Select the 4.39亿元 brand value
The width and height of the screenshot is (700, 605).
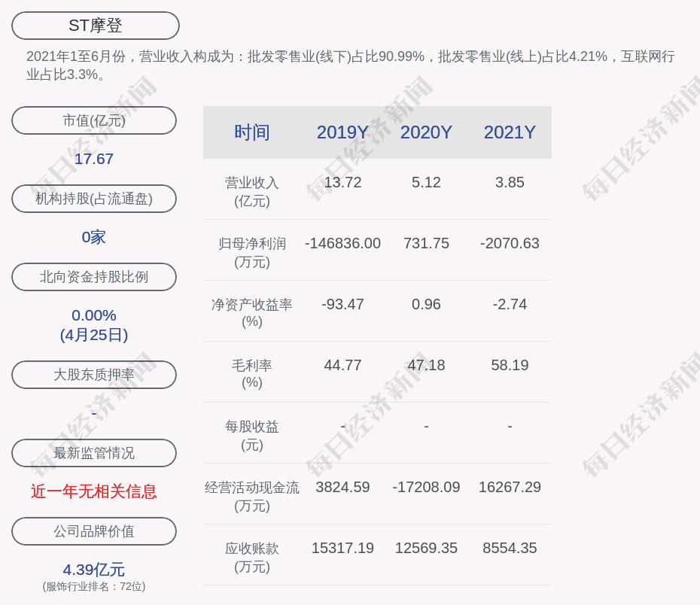[94, 570]
